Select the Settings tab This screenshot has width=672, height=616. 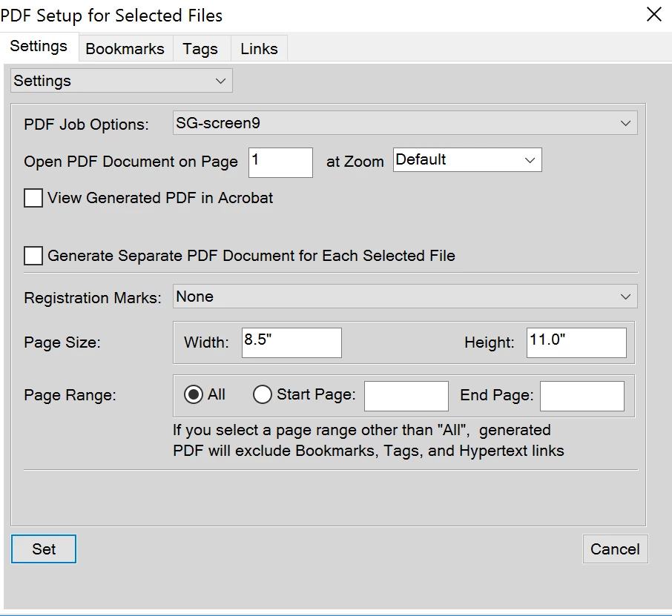click(39, 46)
